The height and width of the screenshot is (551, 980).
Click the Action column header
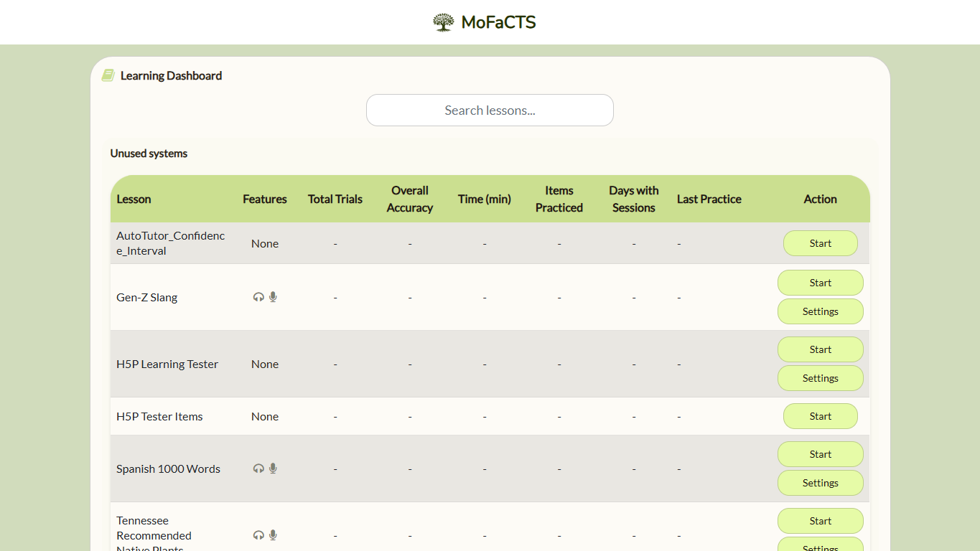click(x=821, y=199)
